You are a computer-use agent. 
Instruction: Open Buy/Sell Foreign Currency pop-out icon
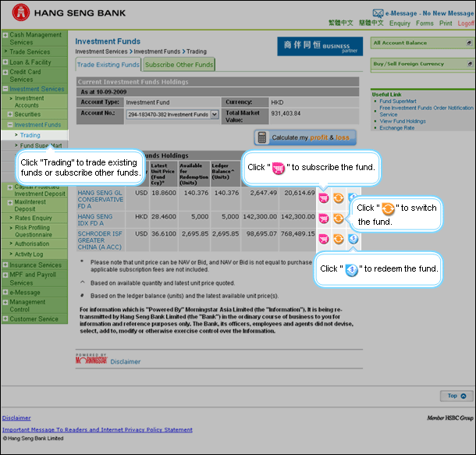coord(470,64)
